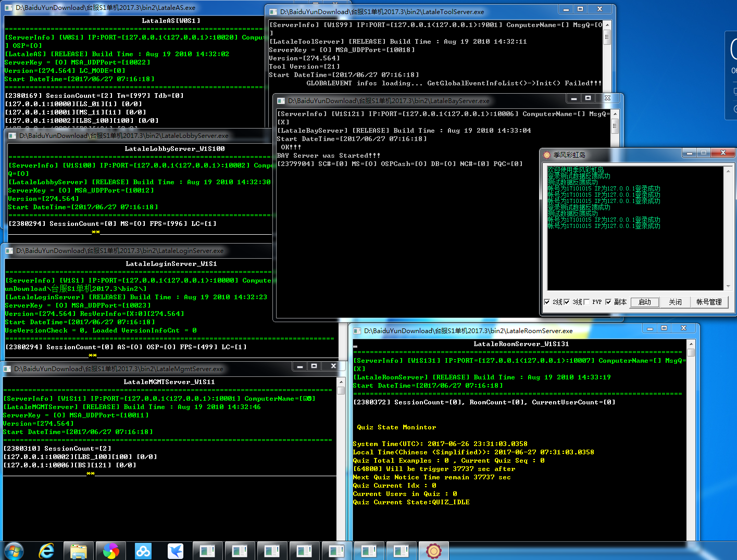The width and height of the screenshot is (737, 560).
Task: Open the Windows Start menu orb
Action: [14, 551]
